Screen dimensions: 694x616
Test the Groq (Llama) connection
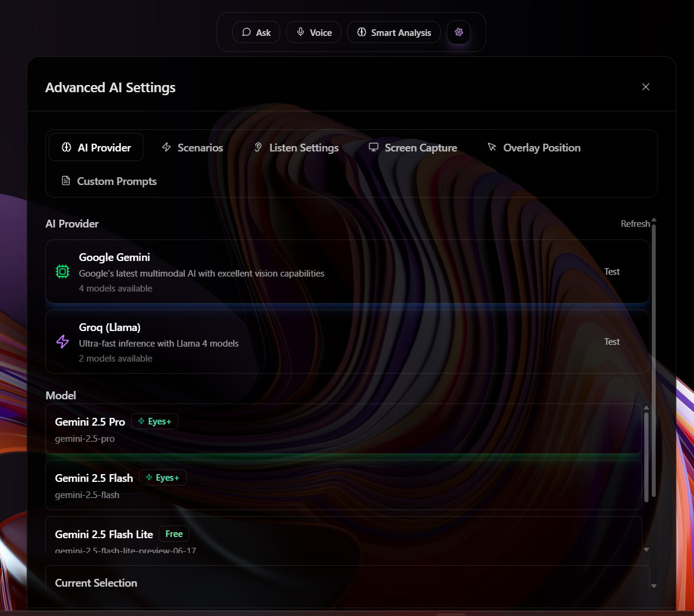pos(612,341)
